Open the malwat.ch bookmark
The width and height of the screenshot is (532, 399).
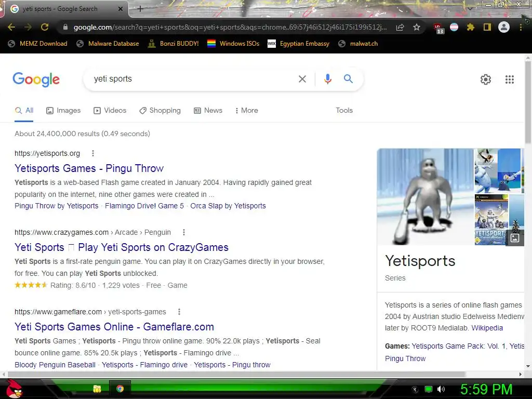358,44
